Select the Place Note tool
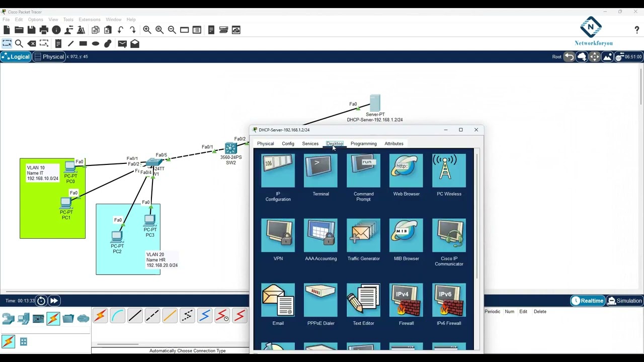This screenshot has height=362, width=644. pos(58,44)
